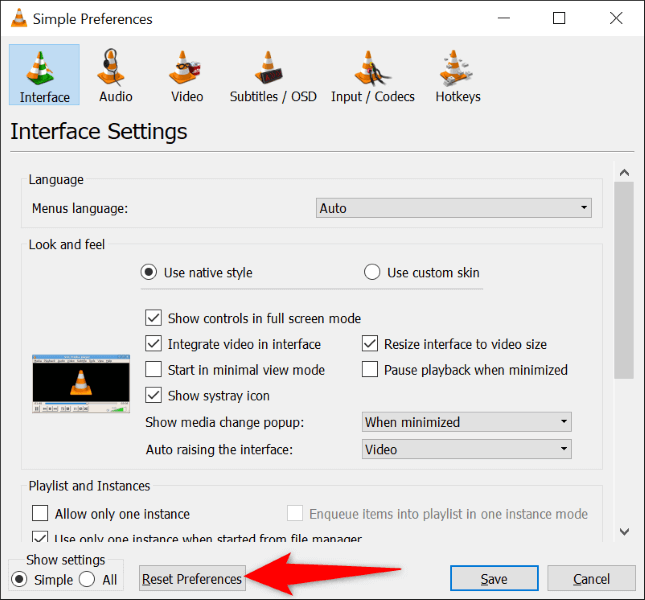The width and height of the screenshot is (645, 600).
Task: Uncheck Resize interface to video size
Action: point(370,343)
